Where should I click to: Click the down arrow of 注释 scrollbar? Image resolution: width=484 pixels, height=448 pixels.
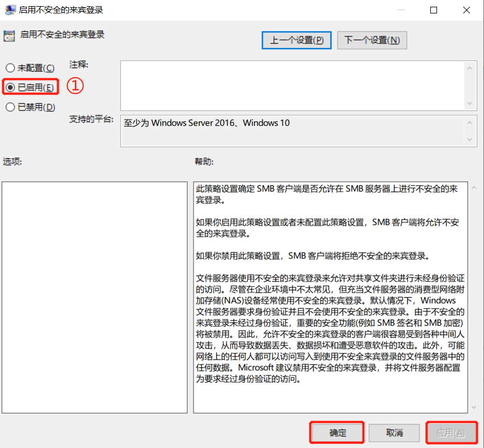click(469, 103)
